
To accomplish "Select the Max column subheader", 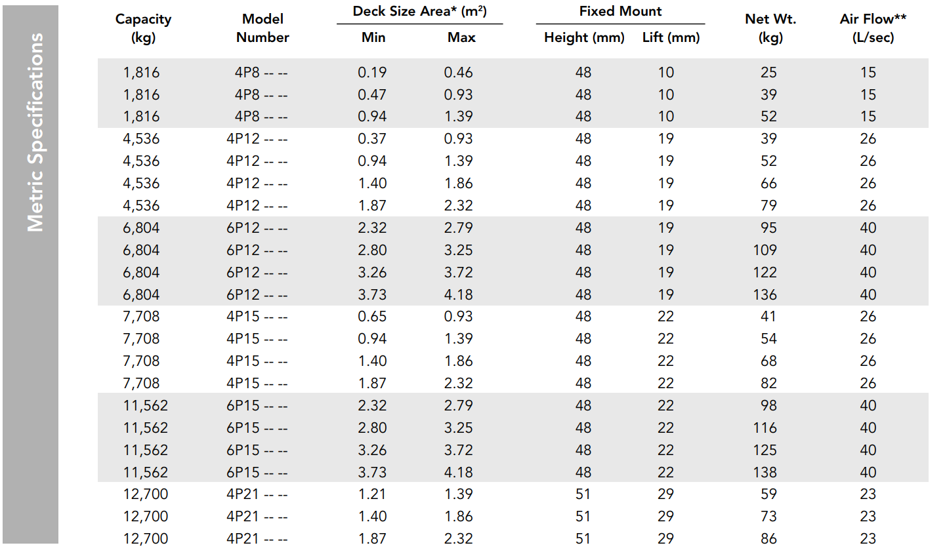I will [461, 37].
